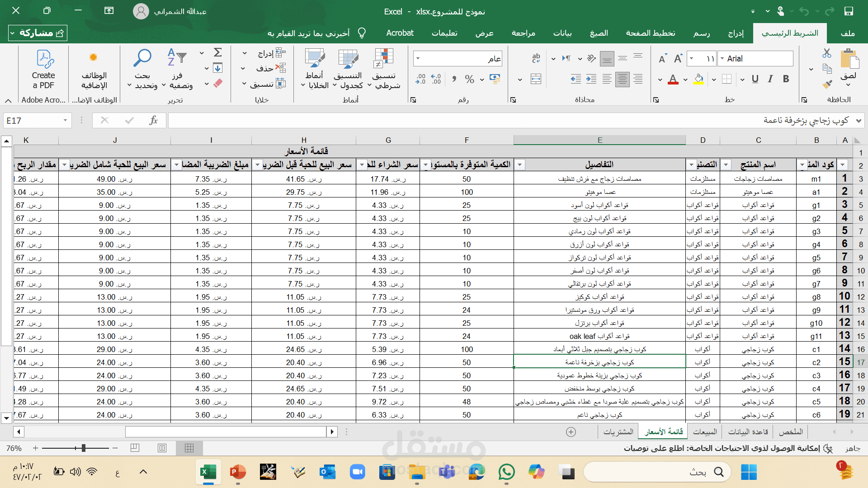868x488 pixels.
Task: Open the number format عام dropdown
Action: coord(418,58)
